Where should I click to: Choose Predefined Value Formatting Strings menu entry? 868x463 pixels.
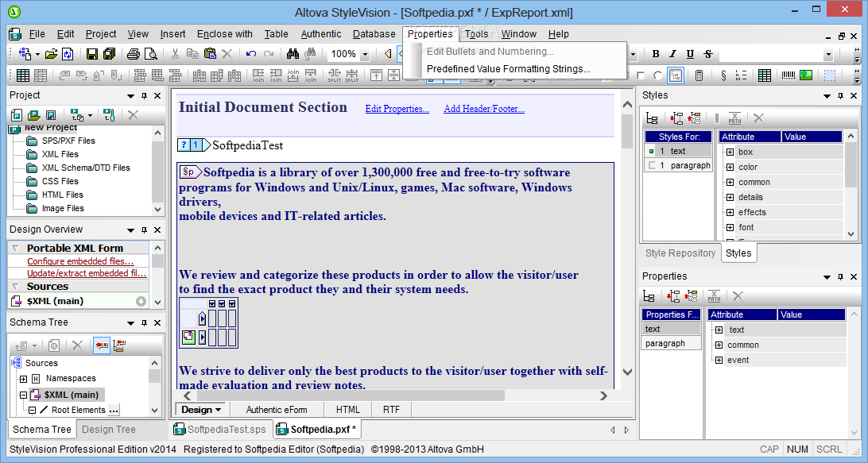(508, 68)
